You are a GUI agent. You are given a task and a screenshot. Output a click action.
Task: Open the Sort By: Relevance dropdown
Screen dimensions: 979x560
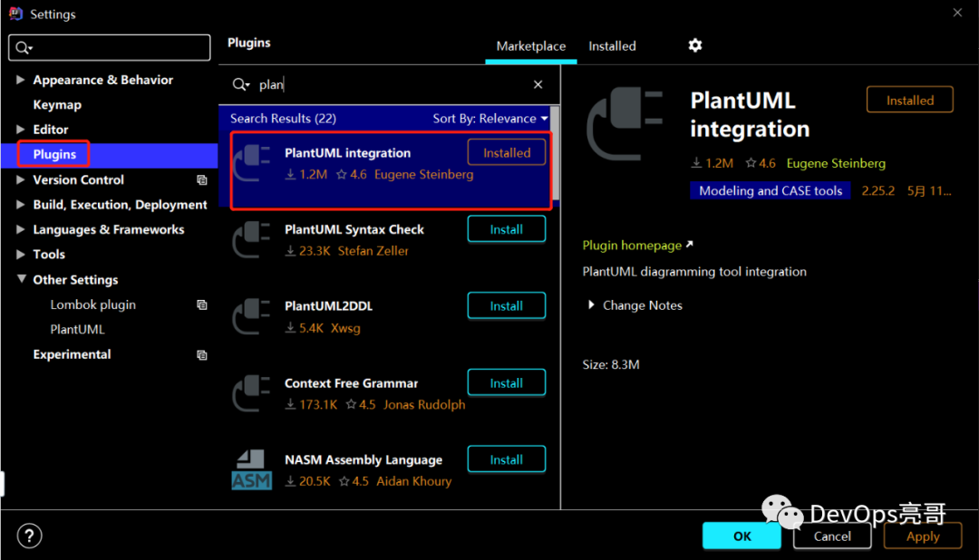490,119
